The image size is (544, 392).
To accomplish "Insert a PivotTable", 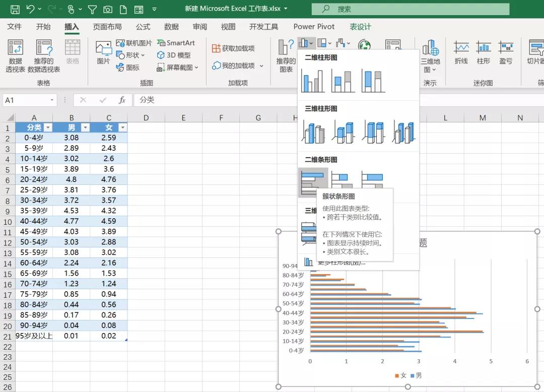I will (x=15, y=56).
